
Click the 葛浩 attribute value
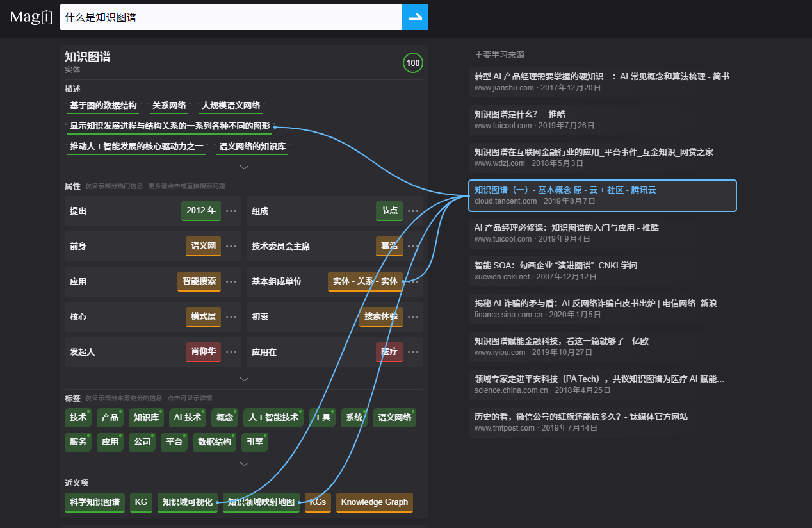click(x=389, y=246)
